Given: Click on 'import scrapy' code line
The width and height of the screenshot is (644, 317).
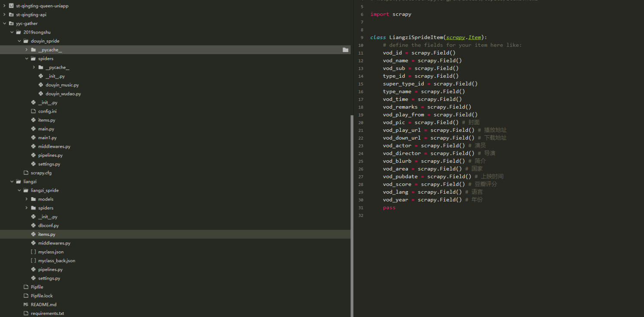Looking at the screenshot, I should click(x=391, y=14).
